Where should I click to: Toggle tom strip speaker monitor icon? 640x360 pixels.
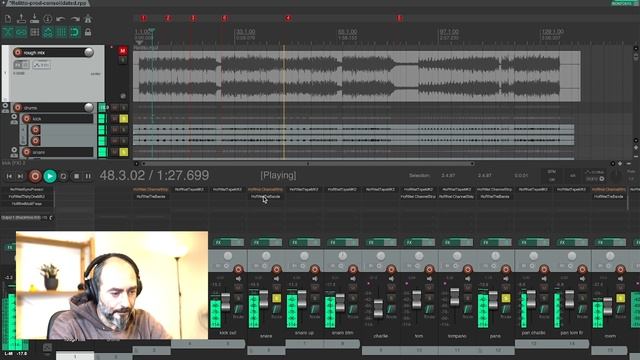pos(429,279)
